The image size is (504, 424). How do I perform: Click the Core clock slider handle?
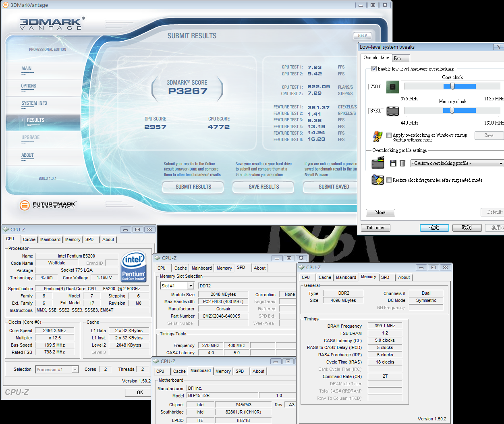pos(452,86)
